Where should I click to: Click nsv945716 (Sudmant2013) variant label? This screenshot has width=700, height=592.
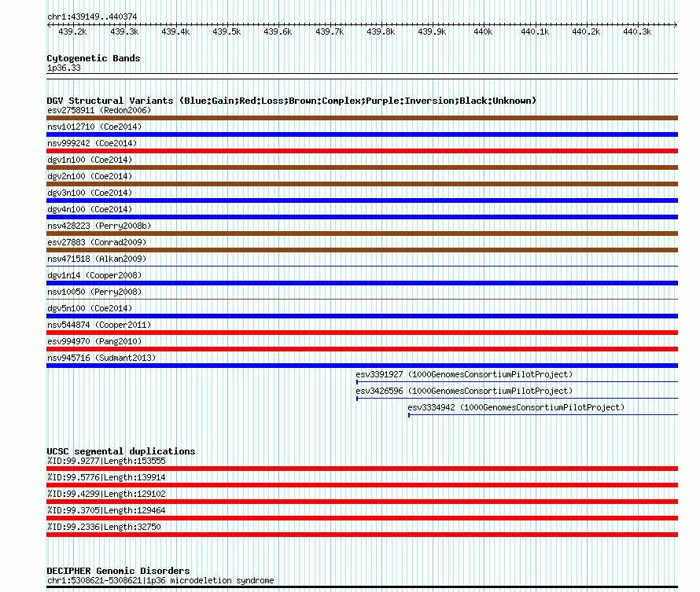click(x=101, y=358)
